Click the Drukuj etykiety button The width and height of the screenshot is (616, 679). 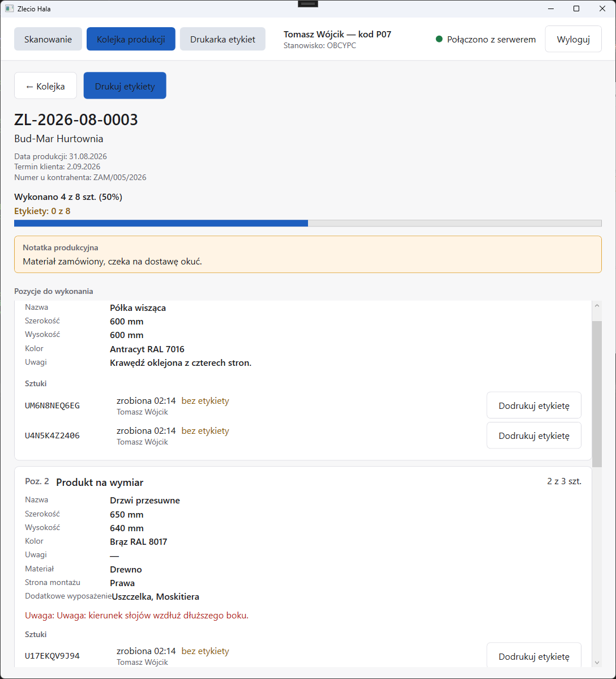click(x=125, y=86)
